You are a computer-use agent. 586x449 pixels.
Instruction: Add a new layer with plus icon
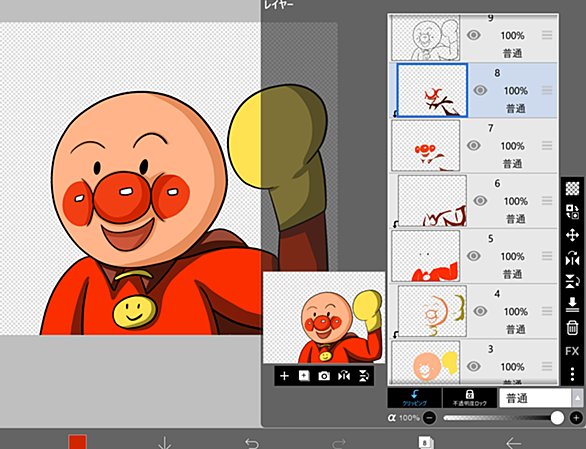point(284,376)
